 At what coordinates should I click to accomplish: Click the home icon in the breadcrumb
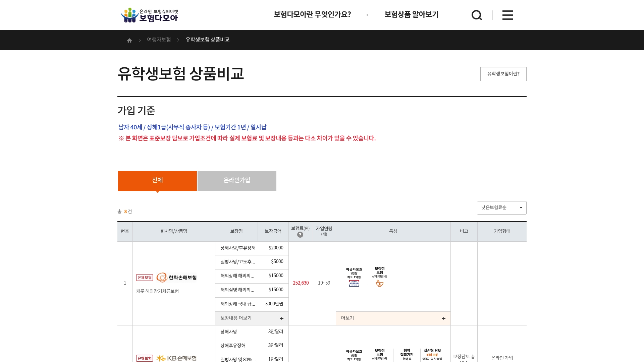pyautogui.click(x=129, y=40)
